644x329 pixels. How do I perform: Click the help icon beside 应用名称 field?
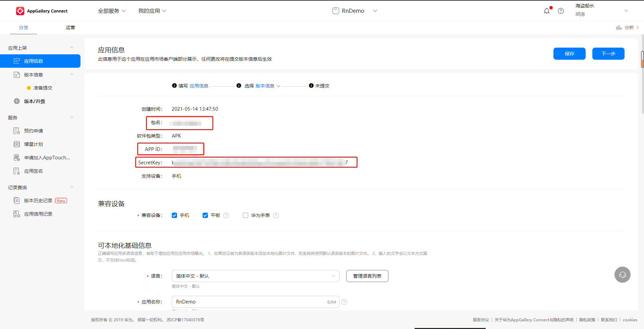344,302
